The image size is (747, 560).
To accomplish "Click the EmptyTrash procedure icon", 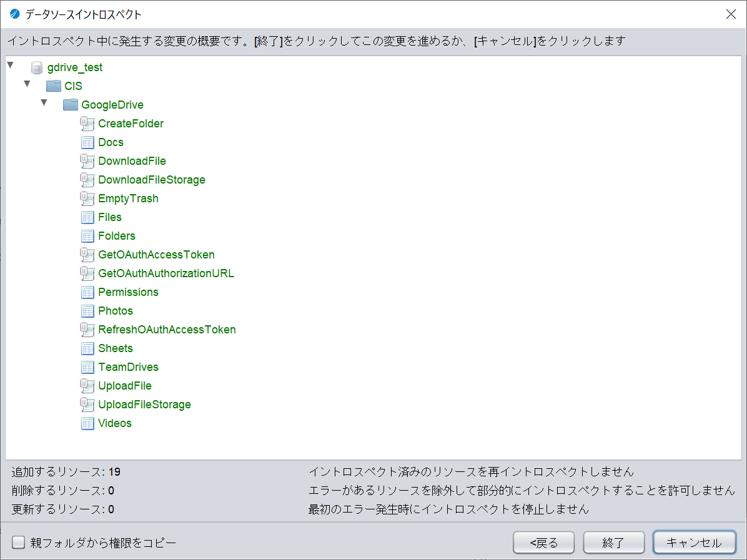I will (87, 199).
